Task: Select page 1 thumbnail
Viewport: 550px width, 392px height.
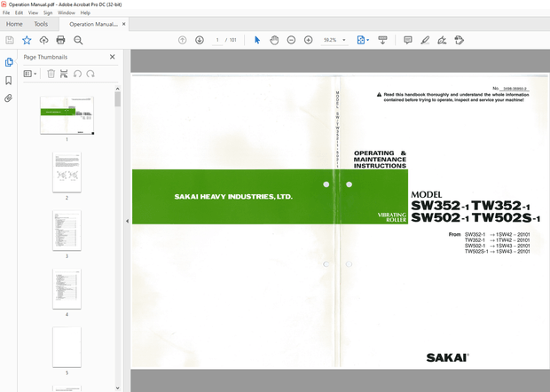Action: [67, 115]
